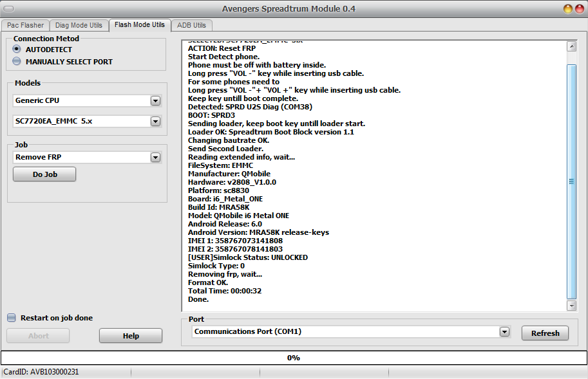Click the 'IMEI 2: 358767078141803' log line
588x379 pixels.
[x=235, y=249]
